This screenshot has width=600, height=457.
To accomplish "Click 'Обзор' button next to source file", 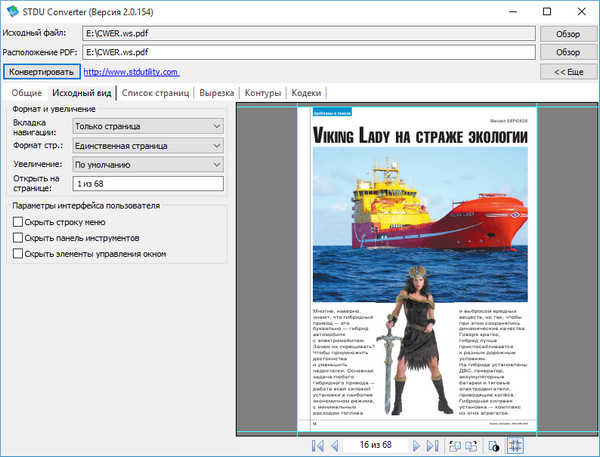I will 567,33.
